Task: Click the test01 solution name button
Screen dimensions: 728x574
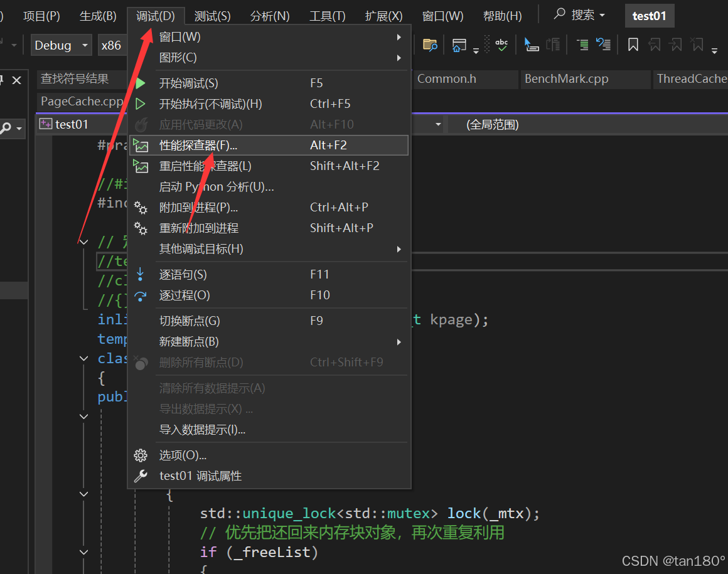Action: (649, 16)
